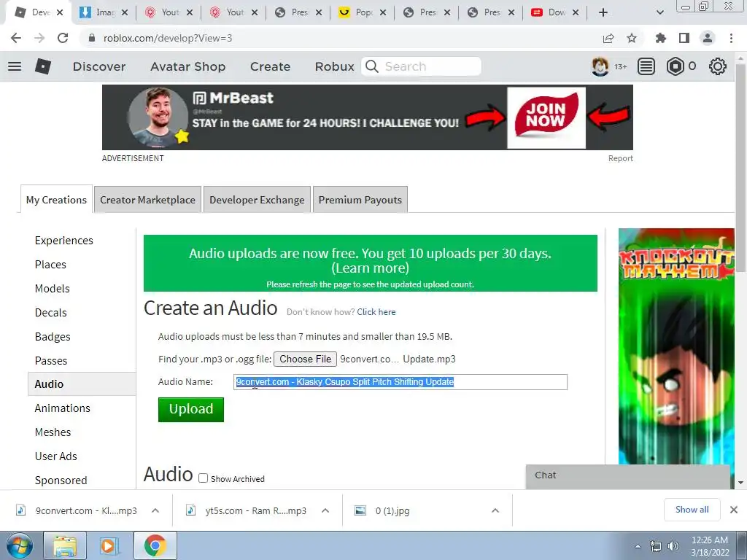This screenshot has height=560, width=747.
Task: Click the search magnifier icon
Action: coord(372,66)
